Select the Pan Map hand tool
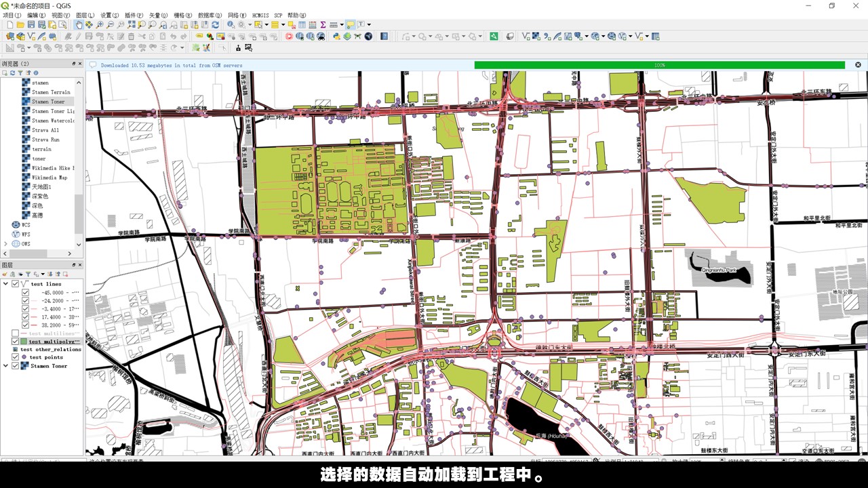 click(x=79, y=24)
